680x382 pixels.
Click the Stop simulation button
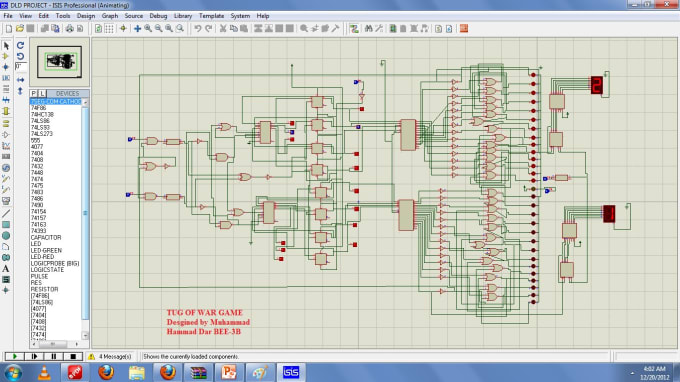[73, 356]
